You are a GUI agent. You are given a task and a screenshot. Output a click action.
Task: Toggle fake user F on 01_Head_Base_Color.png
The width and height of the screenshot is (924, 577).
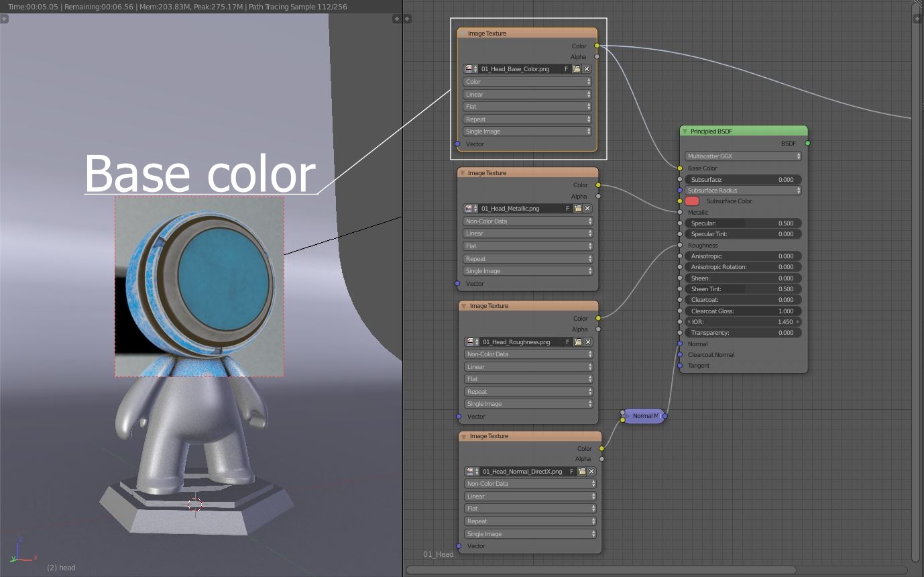[x=566, y=69]
